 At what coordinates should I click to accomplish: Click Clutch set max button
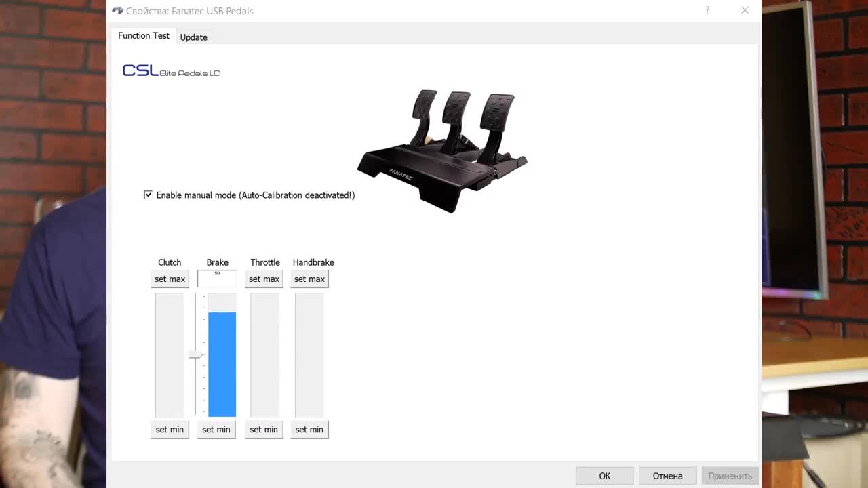click(x=170, y=279)
